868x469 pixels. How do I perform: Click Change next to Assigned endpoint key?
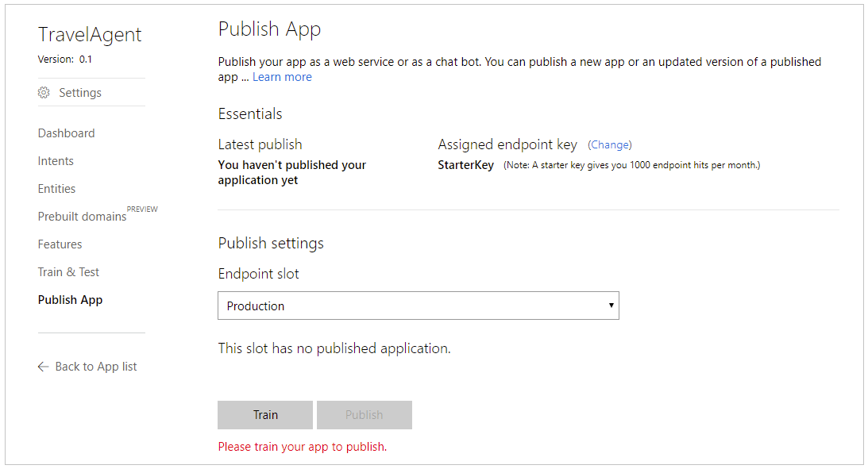click(610, 145)
